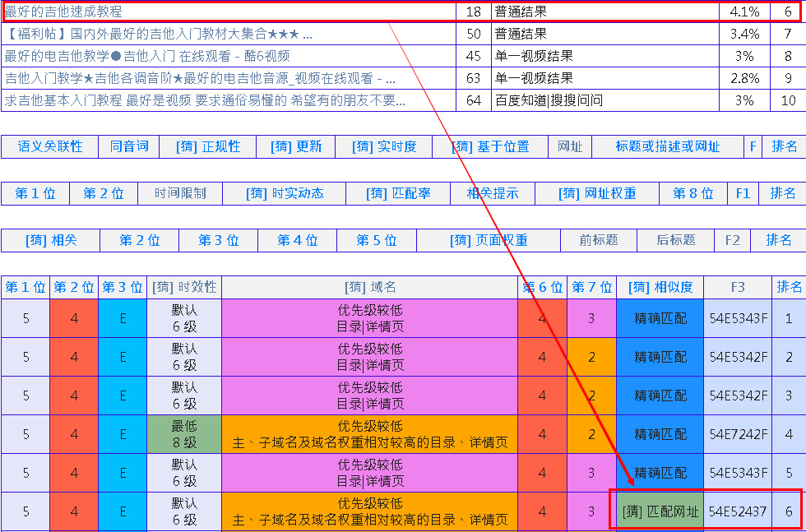Select the F column header

click(753, 146)
